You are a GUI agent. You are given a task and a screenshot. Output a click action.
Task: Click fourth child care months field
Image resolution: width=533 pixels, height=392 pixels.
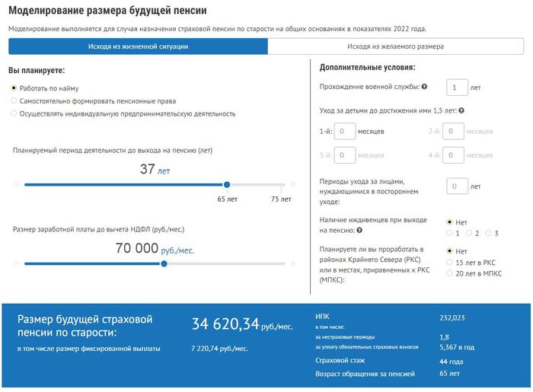click(454, 155)
